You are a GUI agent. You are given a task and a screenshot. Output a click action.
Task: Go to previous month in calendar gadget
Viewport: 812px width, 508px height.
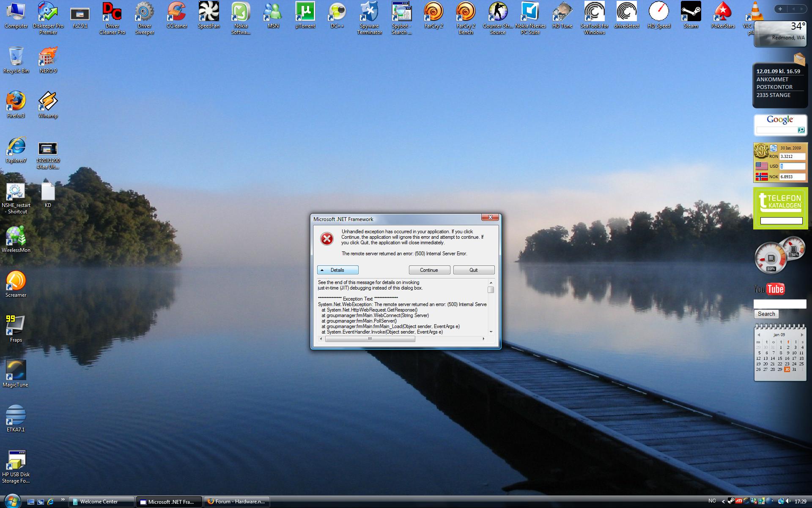tap(759, 335)
